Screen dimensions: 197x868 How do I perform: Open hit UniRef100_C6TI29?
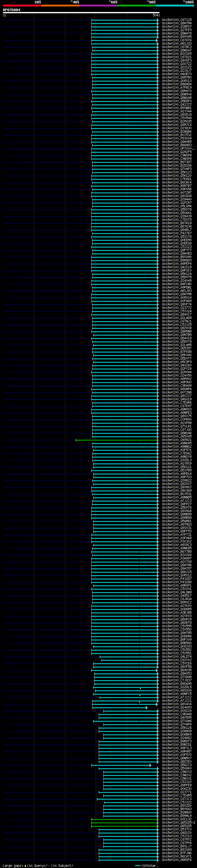pos(177,20)
